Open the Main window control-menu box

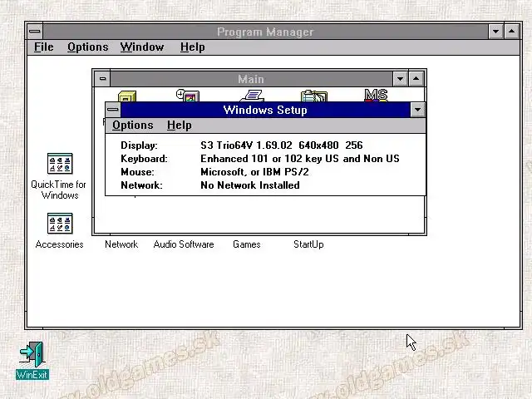click(102, 79)
